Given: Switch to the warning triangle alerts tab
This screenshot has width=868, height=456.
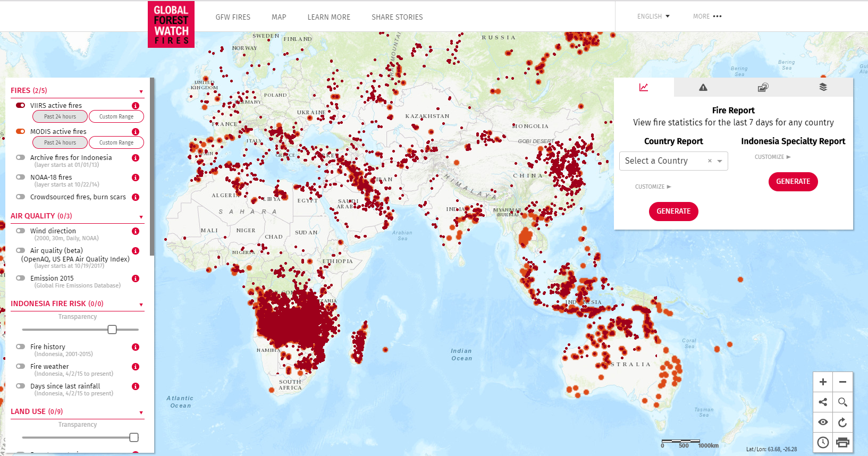Looking at the screenshot, I should (x=703, y=87).
